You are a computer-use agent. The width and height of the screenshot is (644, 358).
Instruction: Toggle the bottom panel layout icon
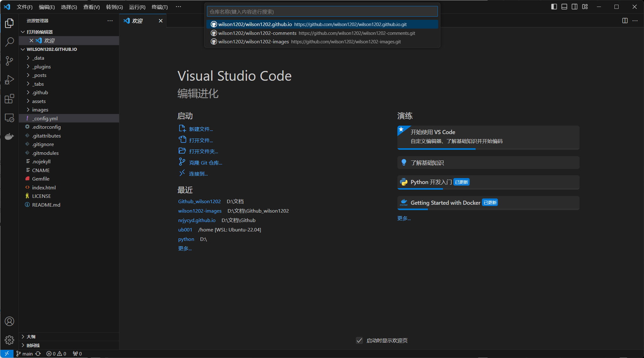(x=564, y=7)
